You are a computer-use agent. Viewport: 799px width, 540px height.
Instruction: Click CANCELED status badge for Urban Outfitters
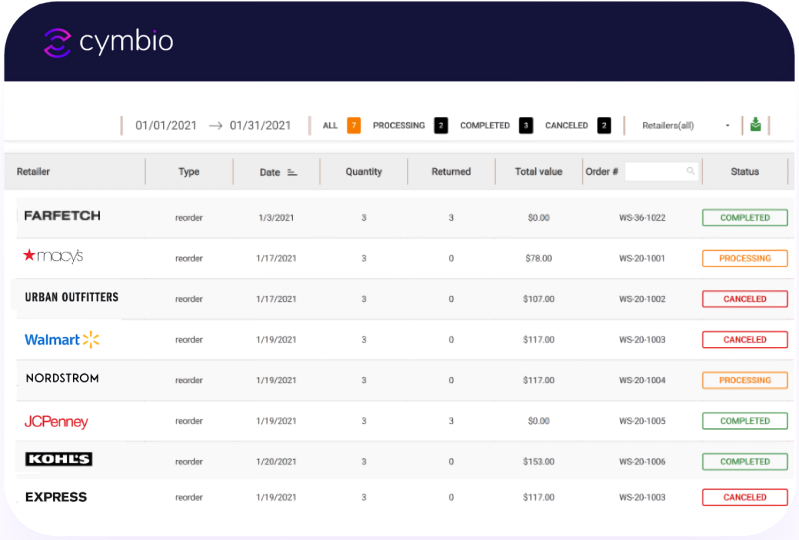745,299
